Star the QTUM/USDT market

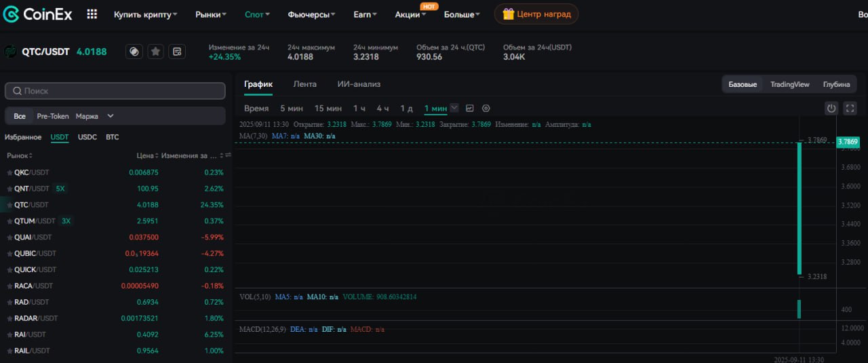tap(9, 221)
